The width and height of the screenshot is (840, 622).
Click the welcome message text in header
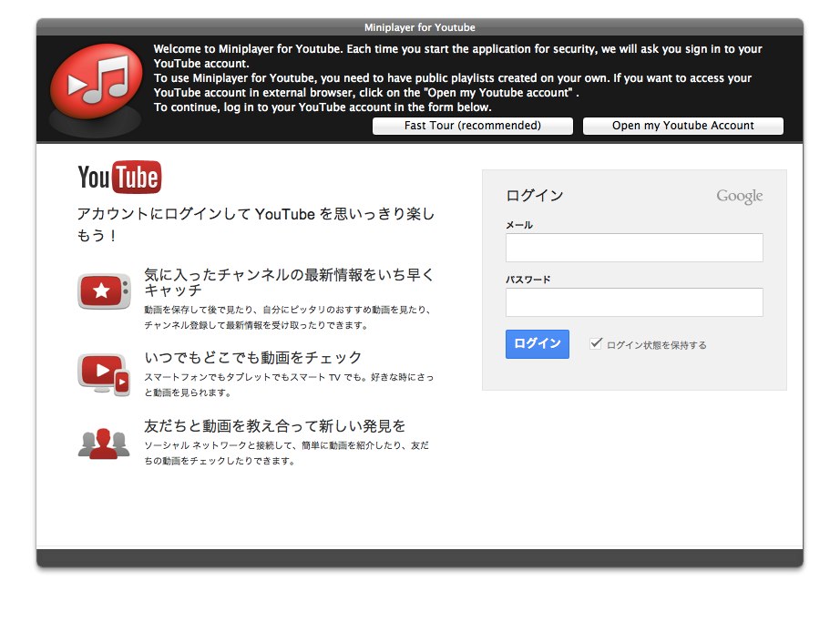click(x=458, y=78)
